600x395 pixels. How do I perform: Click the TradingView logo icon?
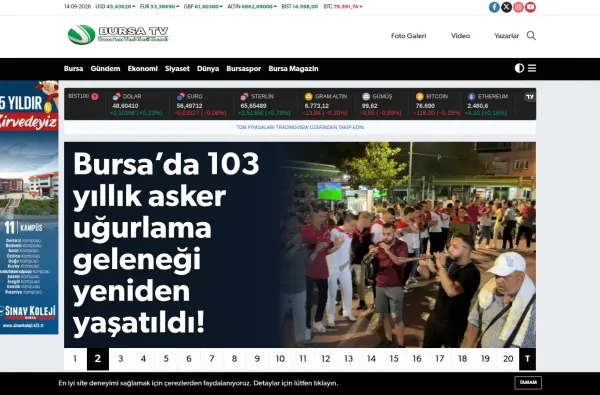(x=530, y=97)
